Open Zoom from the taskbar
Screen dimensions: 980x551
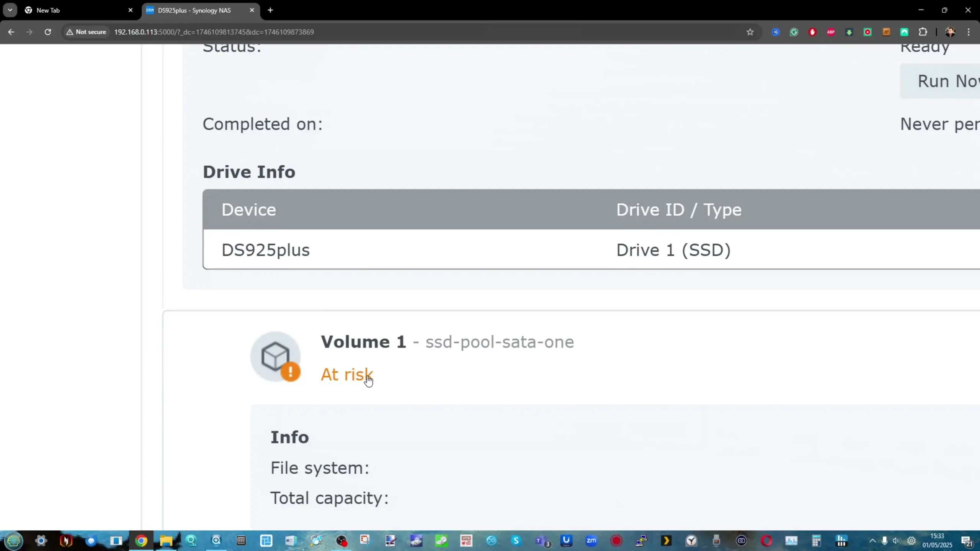click(x=591, y=541)
